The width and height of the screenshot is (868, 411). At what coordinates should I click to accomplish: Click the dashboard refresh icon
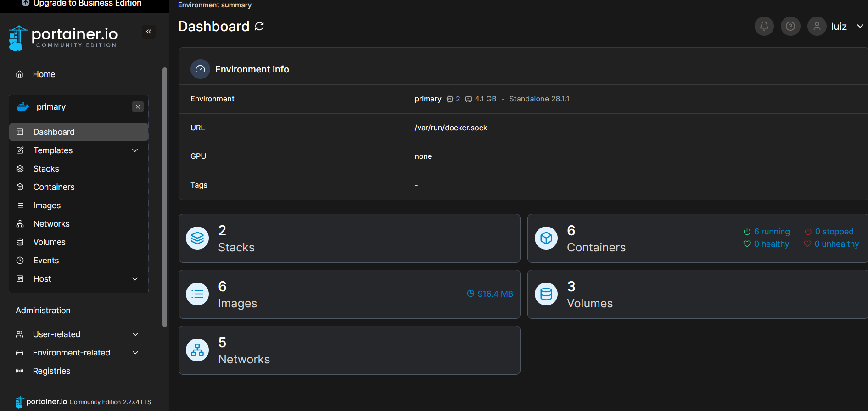click(259, 26)
